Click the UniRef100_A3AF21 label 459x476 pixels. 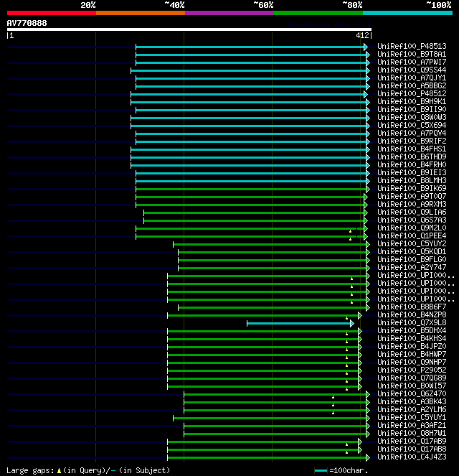coord(412,425)
